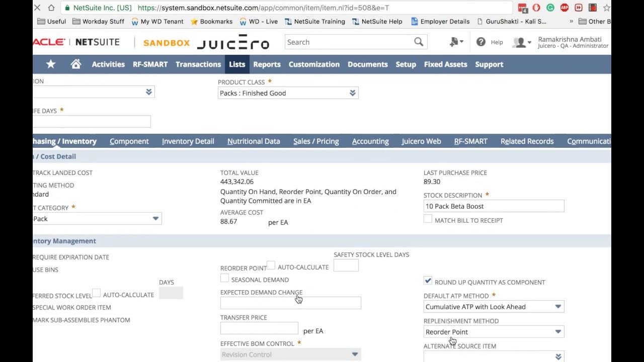Click the red fast-forward extension icon

click(579, 8)
